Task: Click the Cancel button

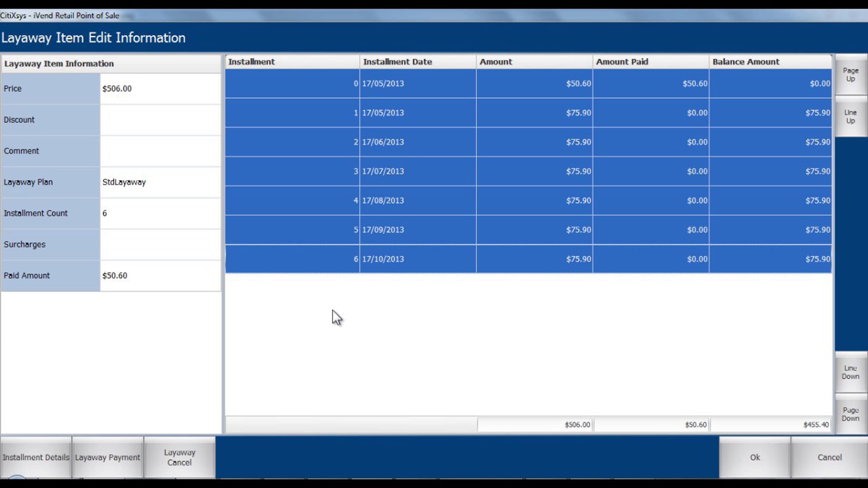Action: coord(830,457)
